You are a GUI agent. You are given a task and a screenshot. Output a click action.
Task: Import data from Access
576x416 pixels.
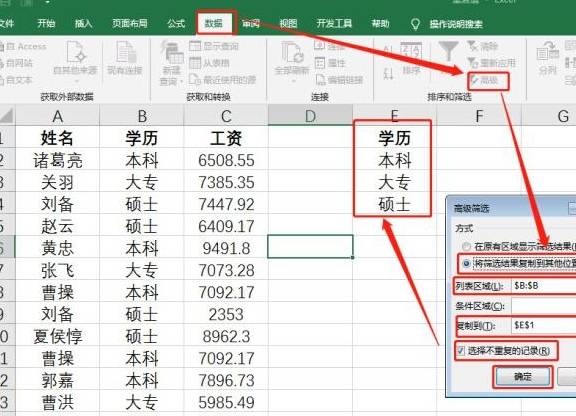[23, 47]
